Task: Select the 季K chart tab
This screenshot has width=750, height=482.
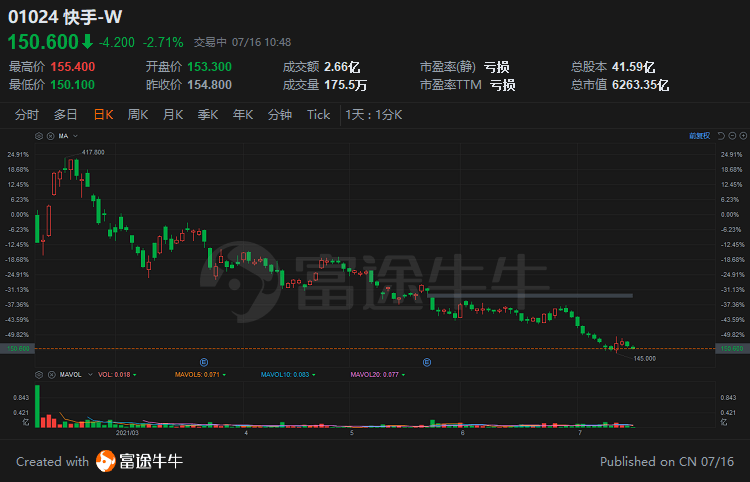Action: click(208, 115)
